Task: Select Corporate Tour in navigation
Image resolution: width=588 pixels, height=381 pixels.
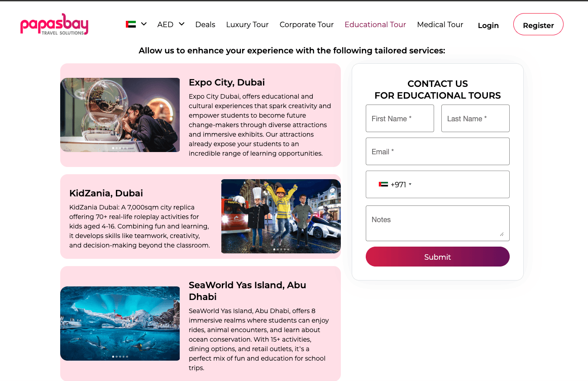Action: (x=306, y=24)
